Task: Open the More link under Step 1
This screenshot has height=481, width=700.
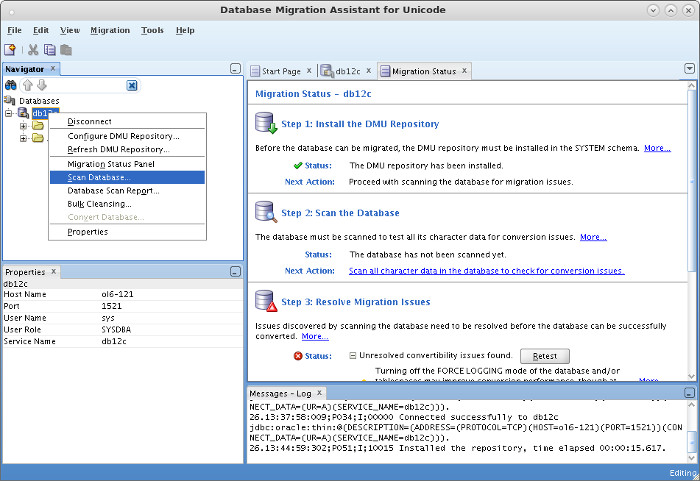Action: (x=657, y=148)
